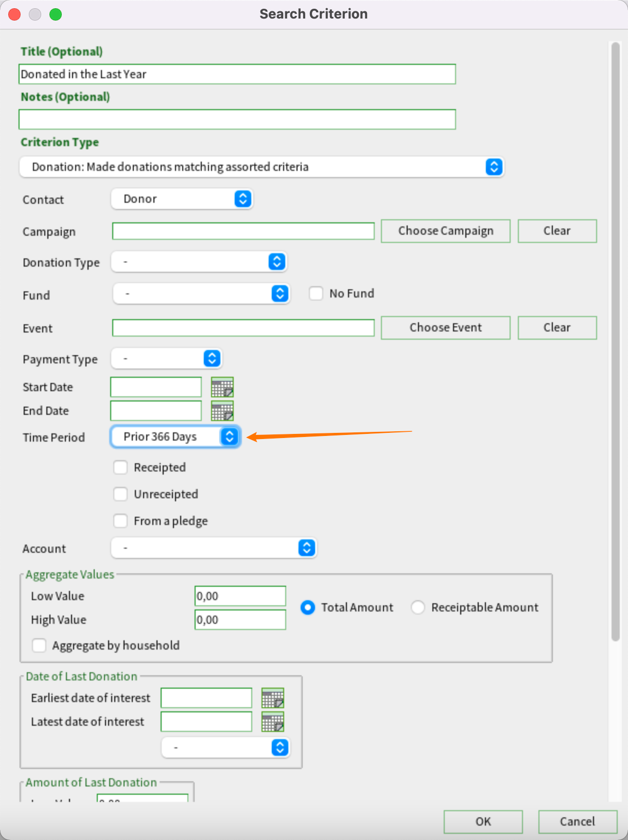This screenshot has height=840, width=628.
Task: Click the High Value field
Action: coord(240,620)
